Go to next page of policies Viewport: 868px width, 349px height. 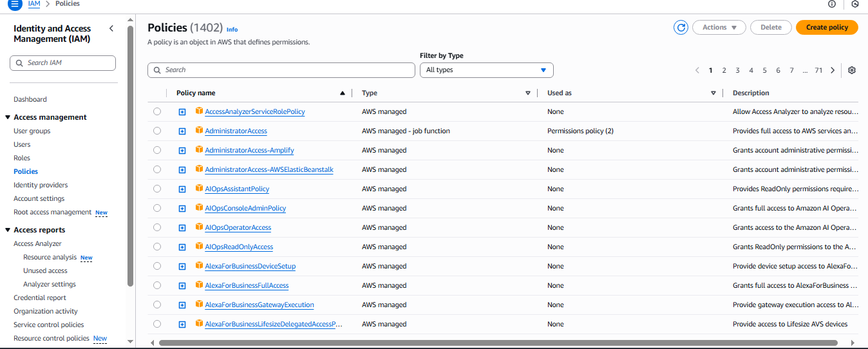833,70
